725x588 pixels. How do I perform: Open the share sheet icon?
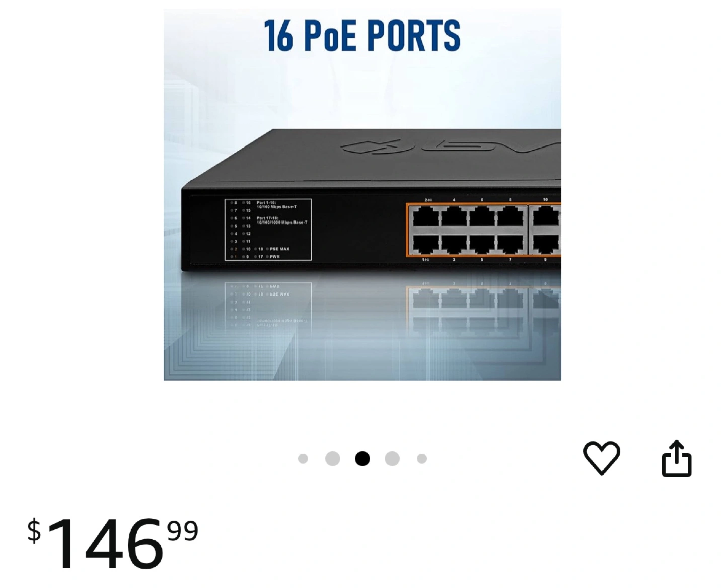click(x=676, y=458)
